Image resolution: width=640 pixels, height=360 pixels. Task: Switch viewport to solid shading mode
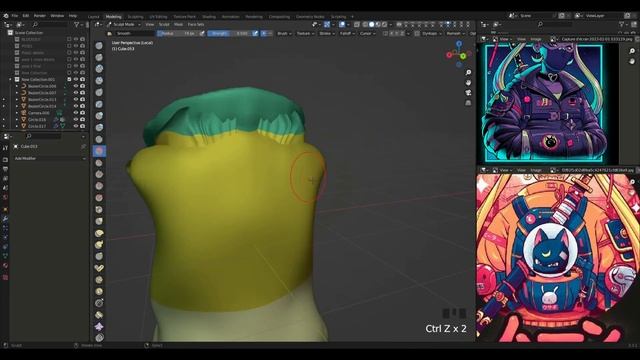(x=371, y=24)
